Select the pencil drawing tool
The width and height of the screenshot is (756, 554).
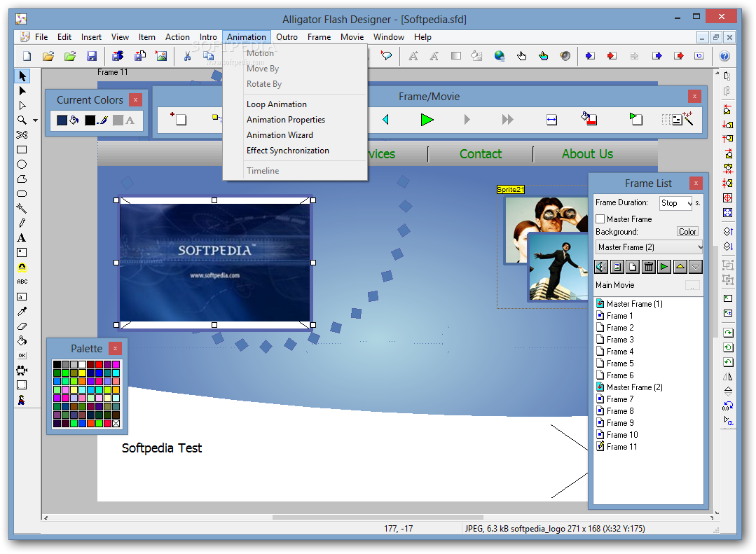(22, 223)
